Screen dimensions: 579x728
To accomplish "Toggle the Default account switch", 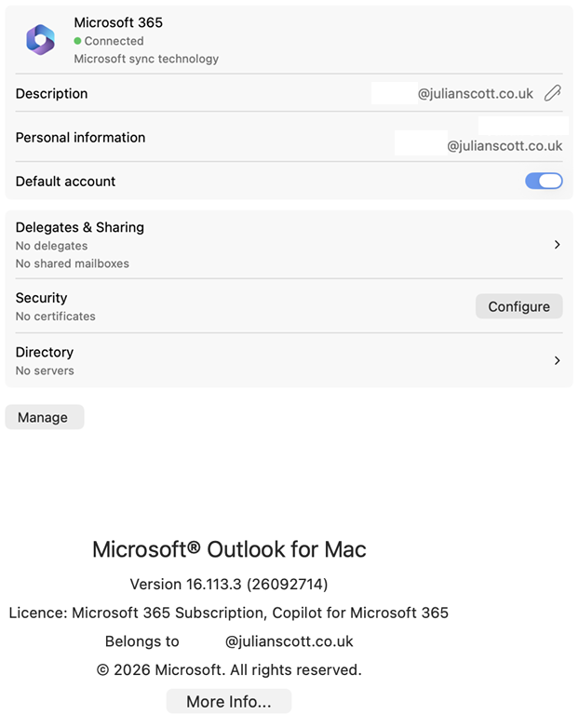I will pyautogui.click(x=544, y=182).
